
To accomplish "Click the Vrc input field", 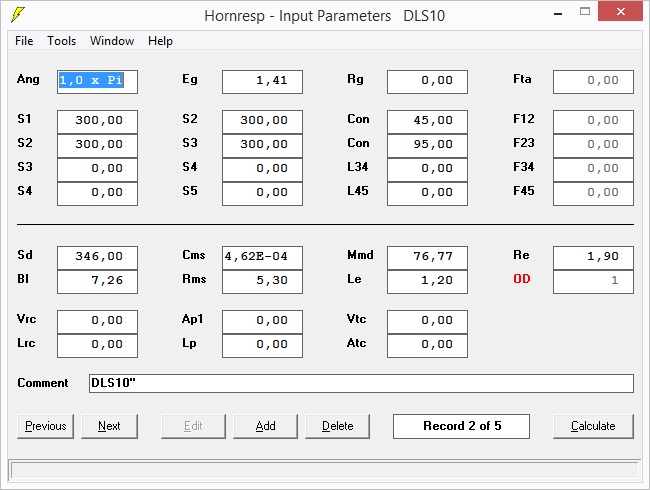I will tap(97, 322).
